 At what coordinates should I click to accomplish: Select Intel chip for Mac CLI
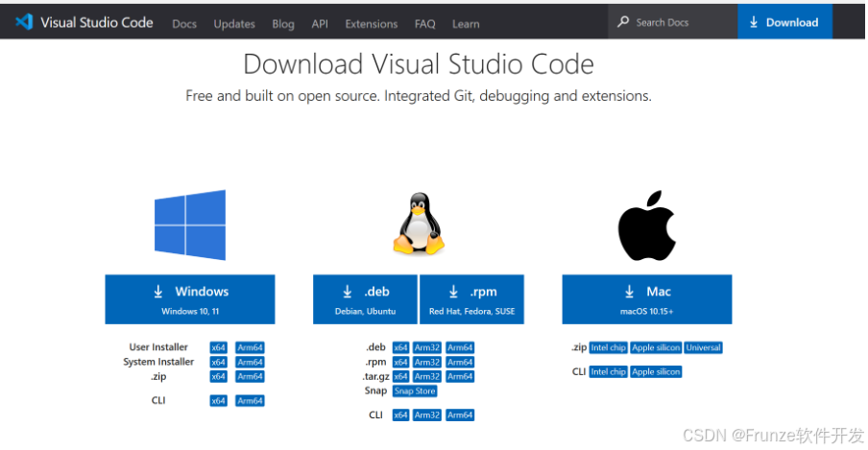[x=608, y=372]
